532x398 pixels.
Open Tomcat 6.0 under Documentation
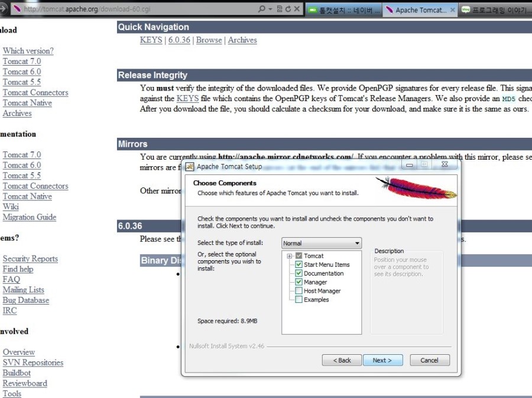22,165
